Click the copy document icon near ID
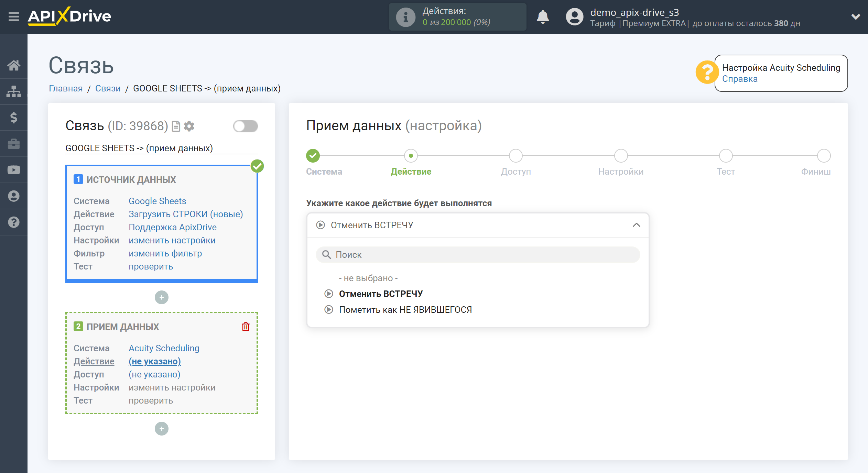Viewport: 868px width, 473px height. 176,126
